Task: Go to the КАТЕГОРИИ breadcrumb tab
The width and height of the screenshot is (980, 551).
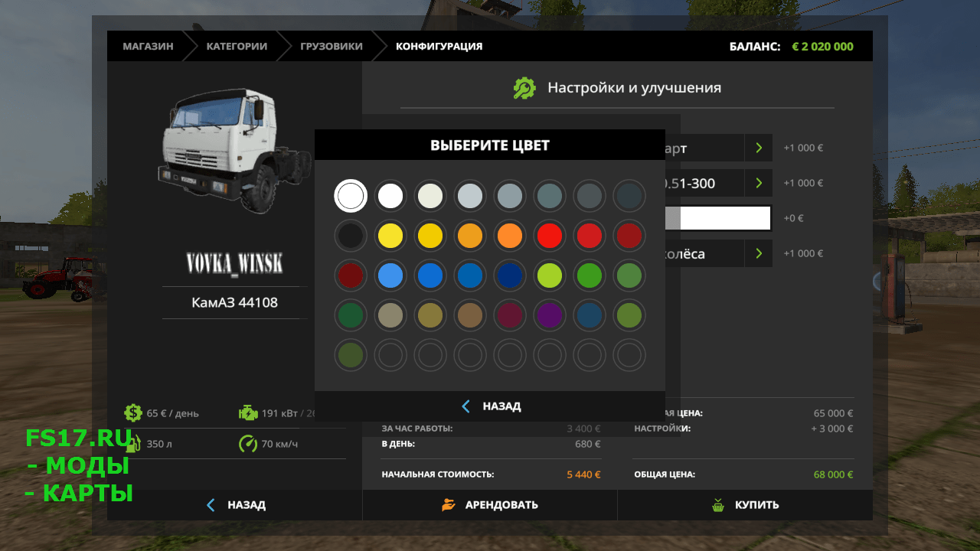Action: 237,46
